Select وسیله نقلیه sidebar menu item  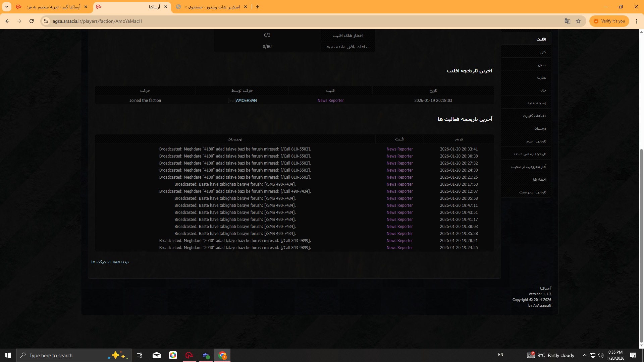tap(537, 103)
